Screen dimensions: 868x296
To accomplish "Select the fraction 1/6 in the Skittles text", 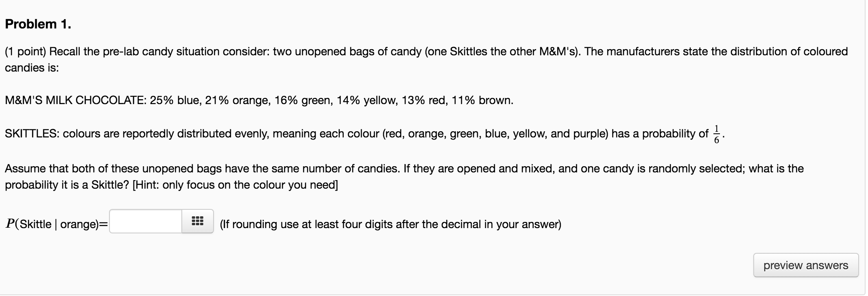I will coord(716,133).
